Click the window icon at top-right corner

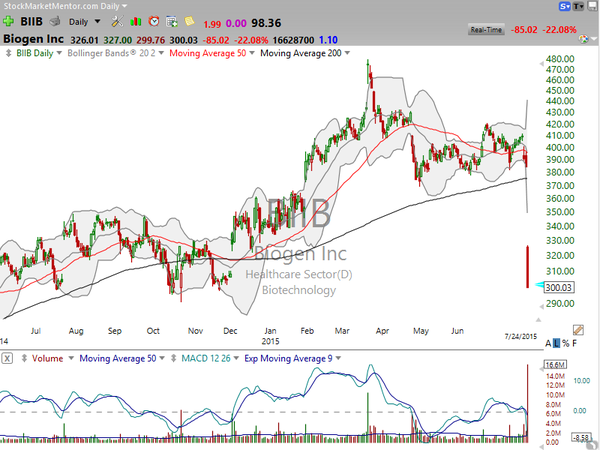click(592, 5)
